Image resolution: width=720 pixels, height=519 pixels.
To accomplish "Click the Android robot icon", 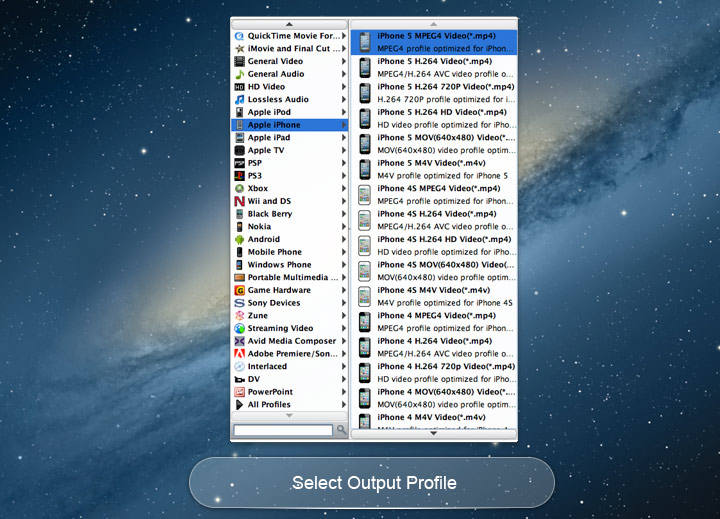I will (239, 239).
